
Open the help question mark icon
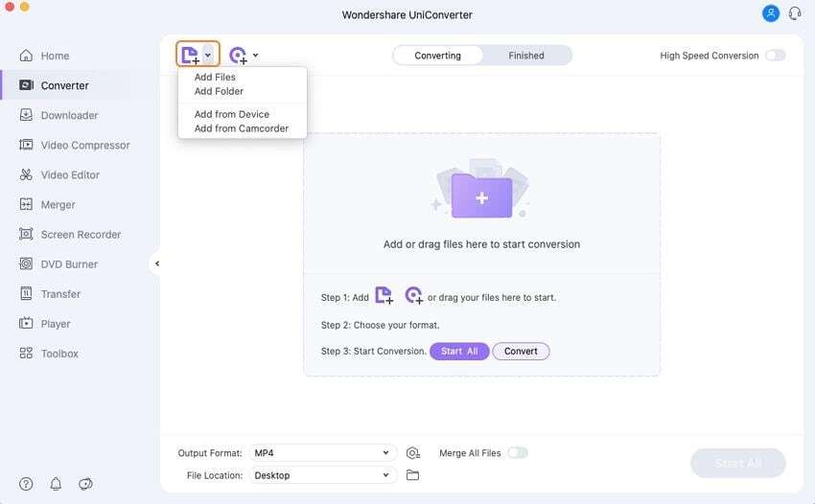click(26, 484)
